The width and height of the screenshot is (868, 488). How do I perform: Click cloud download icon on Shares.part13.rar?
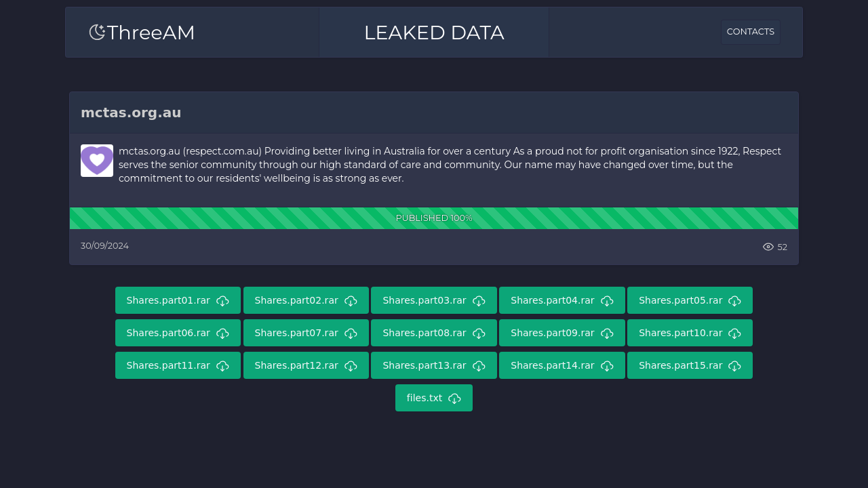coord(479,366)
